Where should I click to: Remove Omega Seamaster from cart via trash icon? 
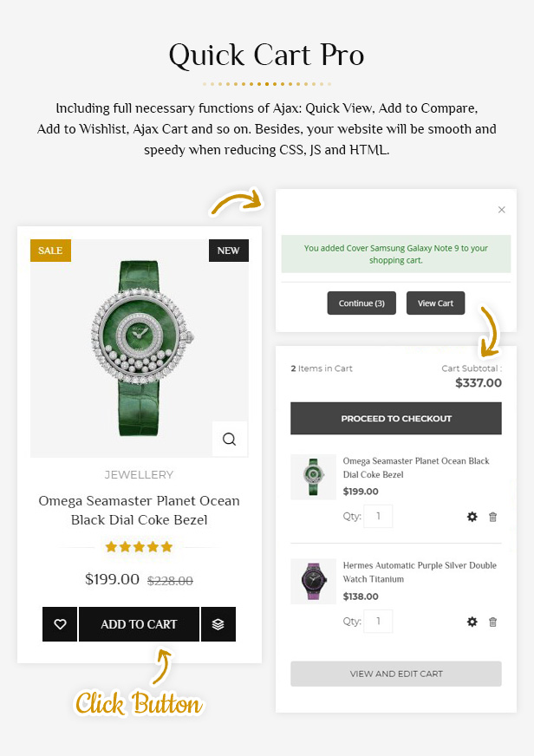493,517
